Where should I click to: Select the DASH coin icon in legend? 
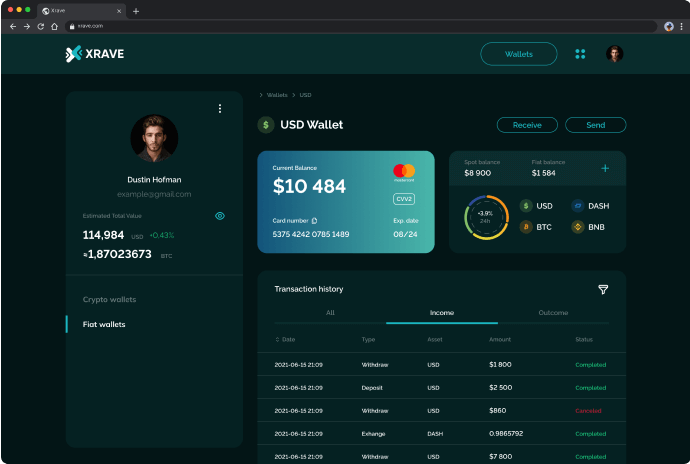[x=577, y=206]
